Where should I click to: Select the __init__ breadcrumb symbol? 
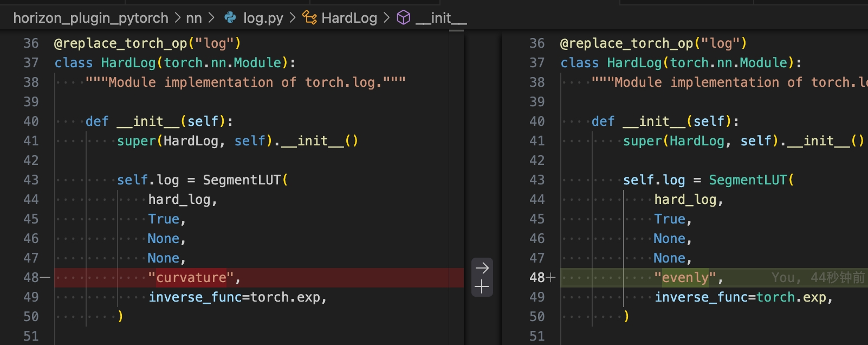click(441, 18)
